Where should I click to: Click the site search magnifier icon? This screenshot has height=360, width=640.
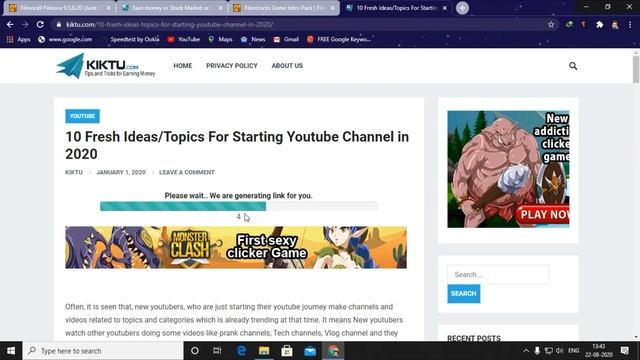tap(573, 66)
